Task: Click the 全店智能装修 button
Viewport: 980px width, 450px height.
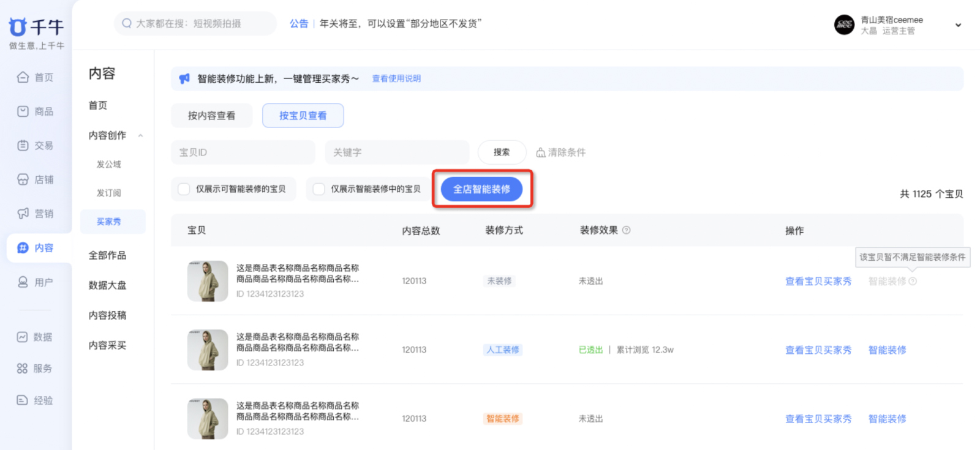Action: tap(481, 189)
